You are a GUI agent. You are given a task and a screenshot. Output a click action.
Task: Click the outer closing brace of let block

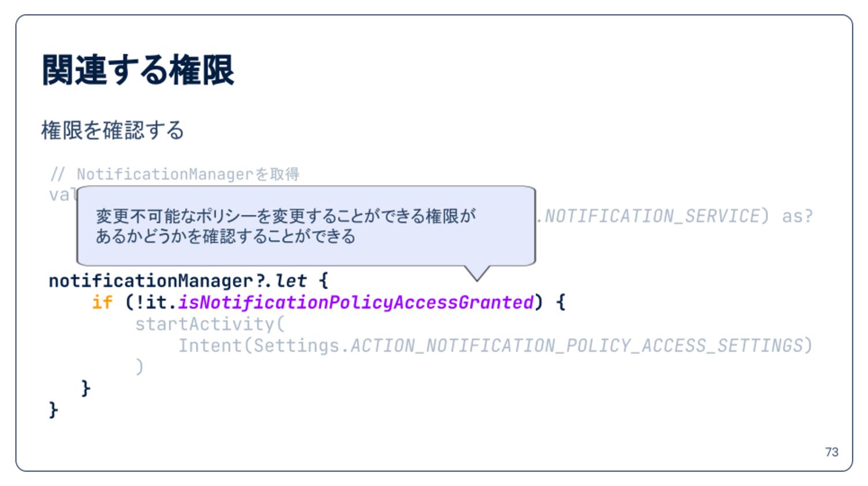coord(53,410)
